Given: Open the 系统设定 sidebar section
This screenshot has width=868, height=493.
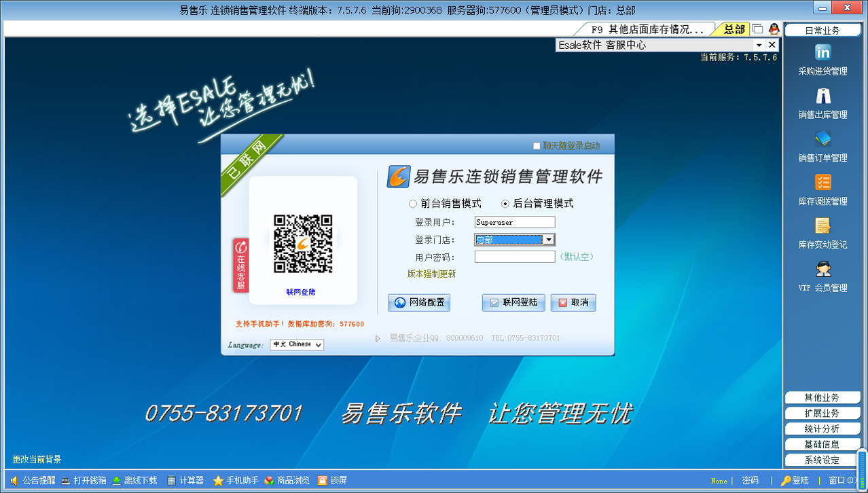Looking at the screenshot, I should [822, 460].
